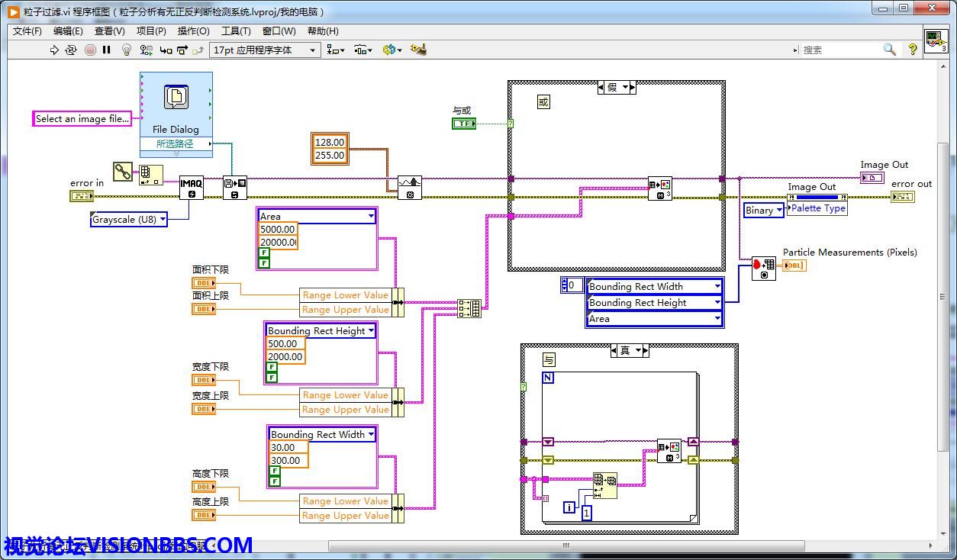Viewport: 957px width, 560px height.
Task: Click the File Dialog express VI
Action: click(176, 105)
